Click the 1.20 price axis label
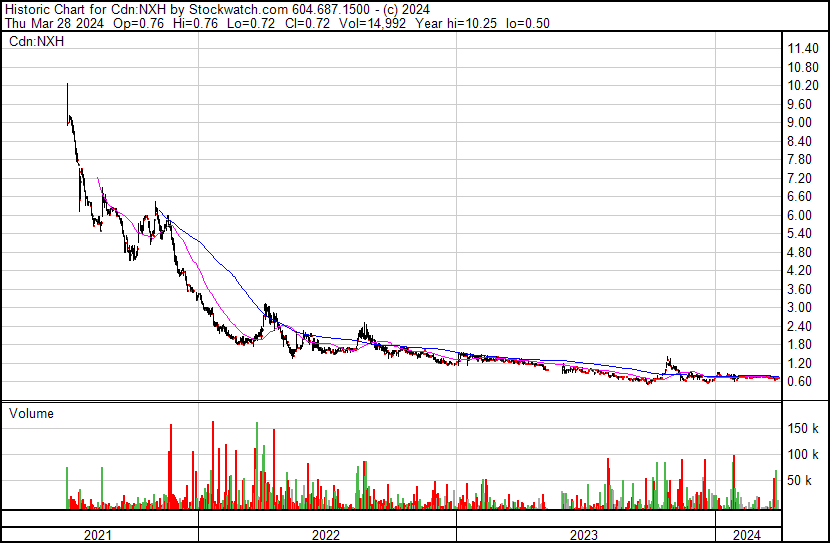830x543 pixels. coord(800,363)
